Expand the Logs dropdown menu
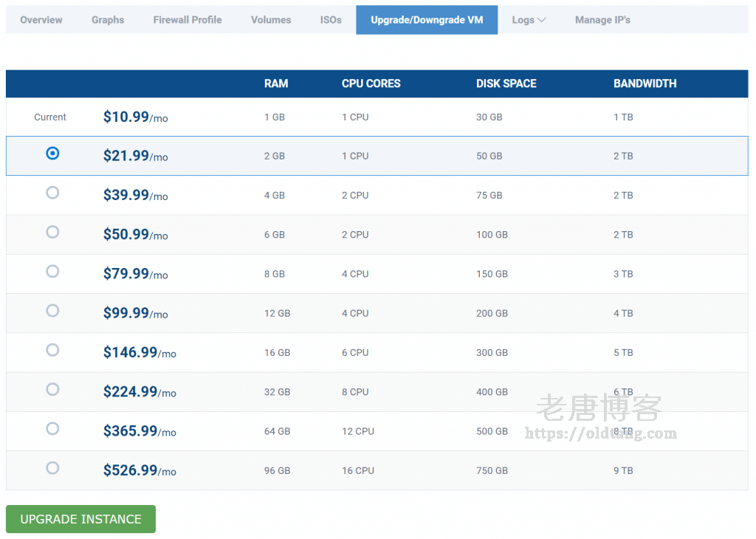Image resolution: width=756 pixels, height=539 pixels. [528, 20]
